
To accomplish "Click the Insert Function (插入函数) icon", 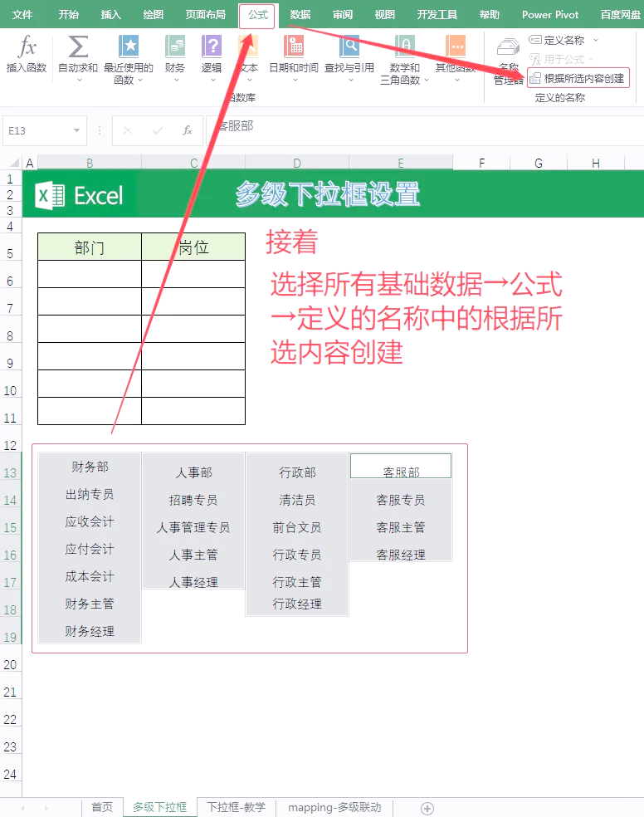I will (27, 46).
